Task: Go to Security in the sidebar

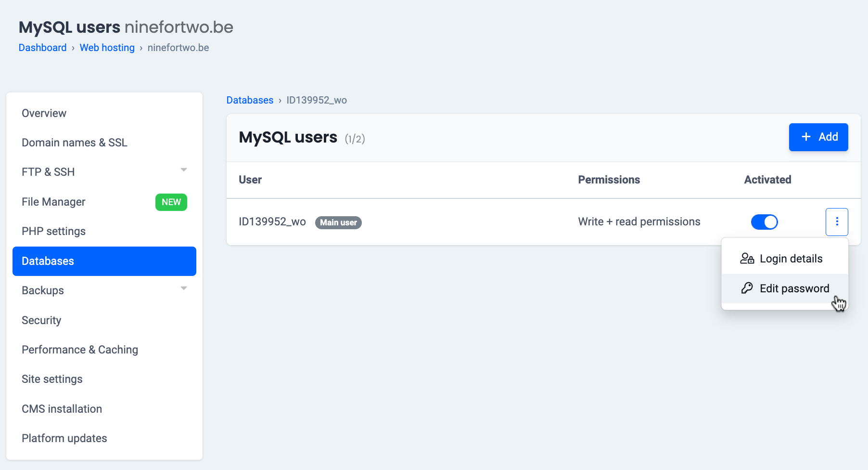Action: point(41,320)
